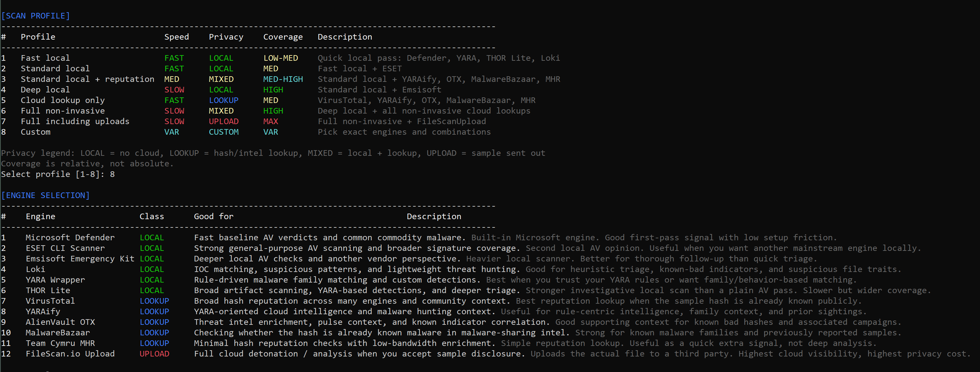This screenshot has height=372, width=980.
Task: Click the MED-HIGH coverage value
Action: (283, 79)
